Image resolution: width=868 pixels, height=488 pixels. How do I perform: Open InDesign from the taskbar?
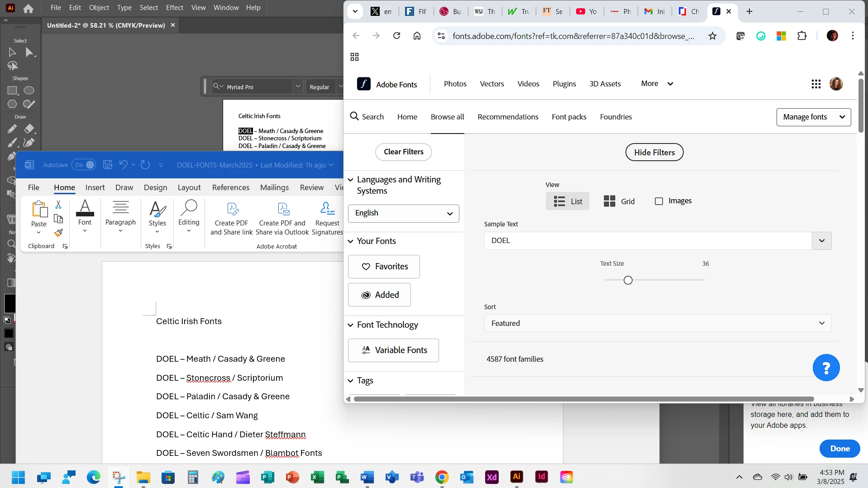542,477
